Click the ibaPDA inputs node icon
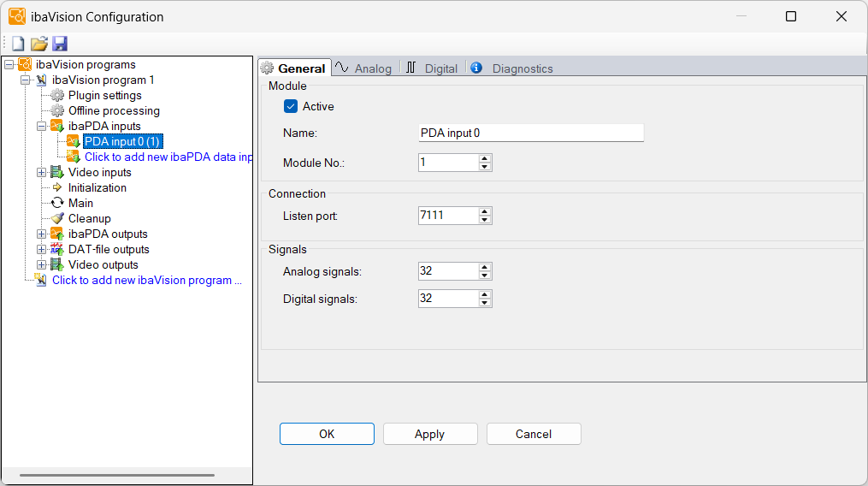 coord(57,126)
